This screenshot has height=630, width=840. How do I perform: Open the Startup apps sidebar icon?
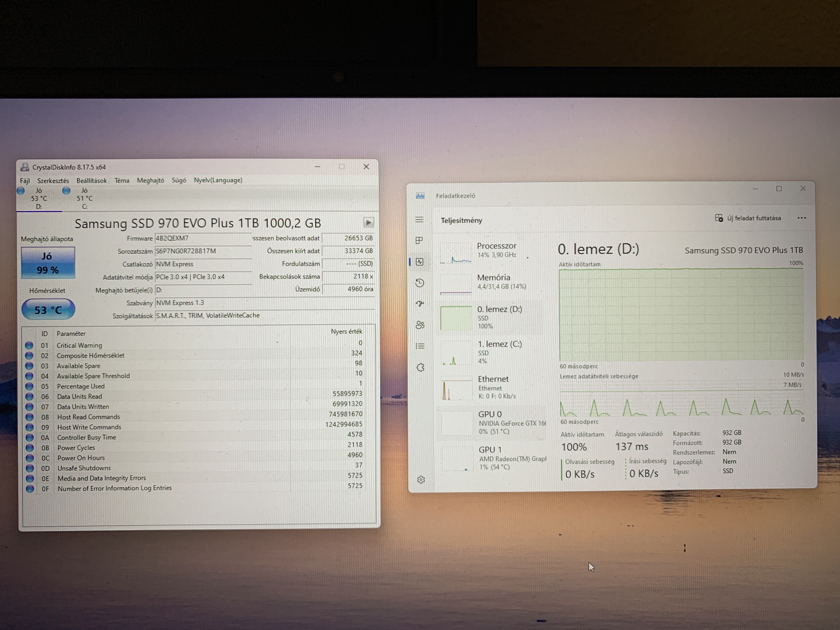pyautogui.click(x=420, y=303)
